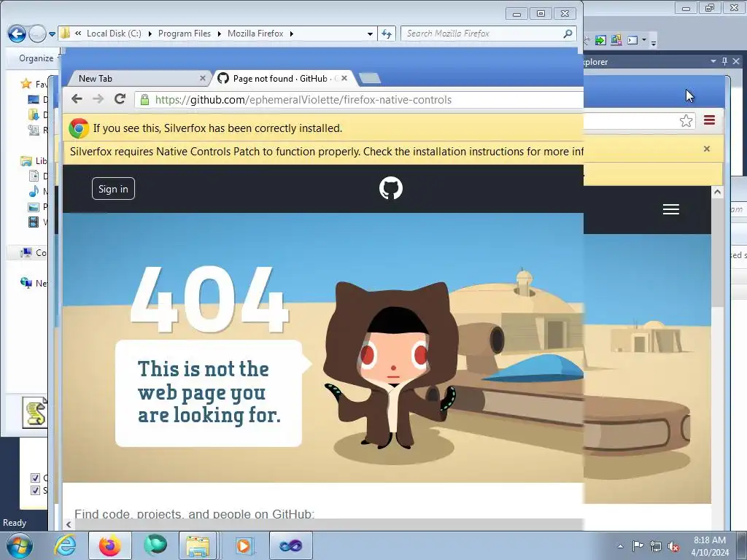Click the github.com URL address field
This screenshot has width=747, height=560.
coord(360,99)
